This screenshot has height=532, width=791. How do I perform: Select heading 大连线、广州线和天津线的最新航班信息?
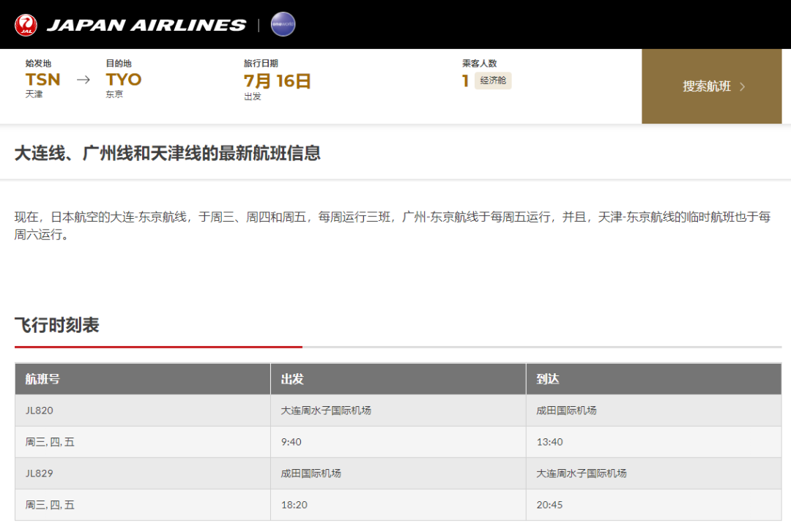click(x=168, y=153)
